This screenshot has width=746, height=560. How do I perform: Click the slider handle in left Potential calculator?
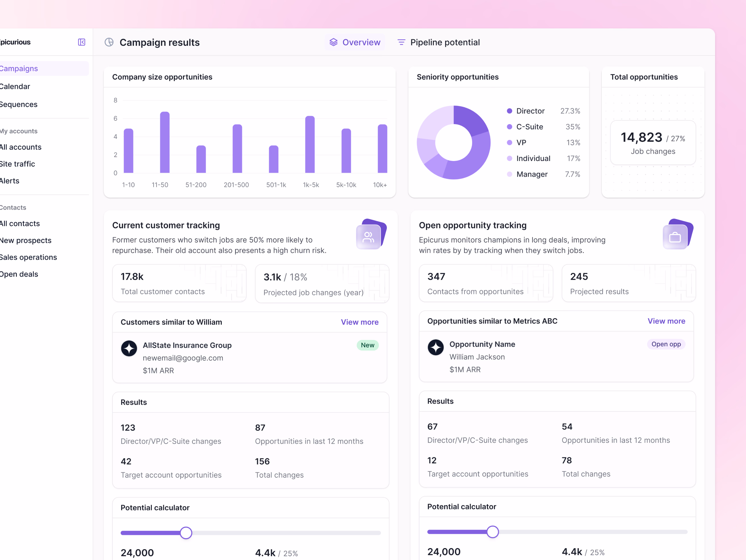point(186,533)
